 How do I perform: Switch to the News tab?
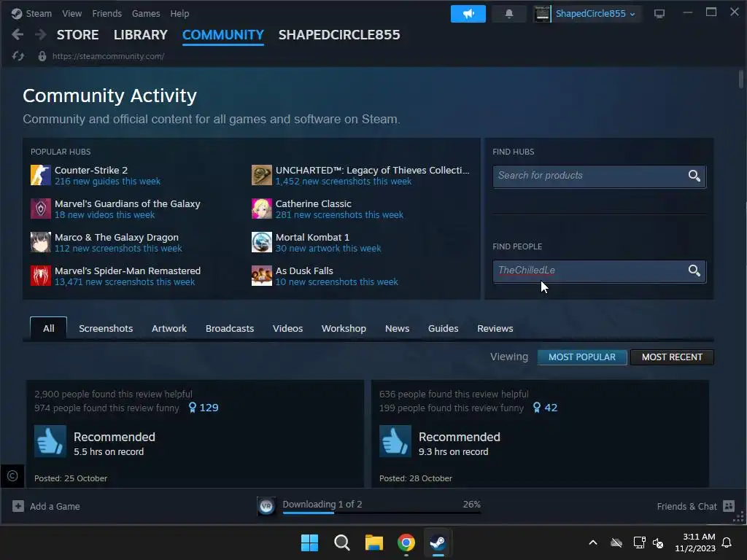[x=397, y=329]
